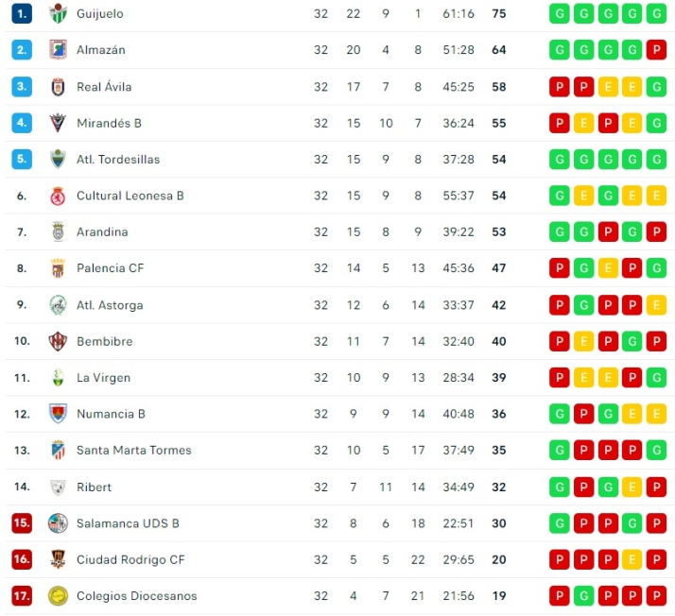Click the Almazán team crest icon

[x=58, y=50]
